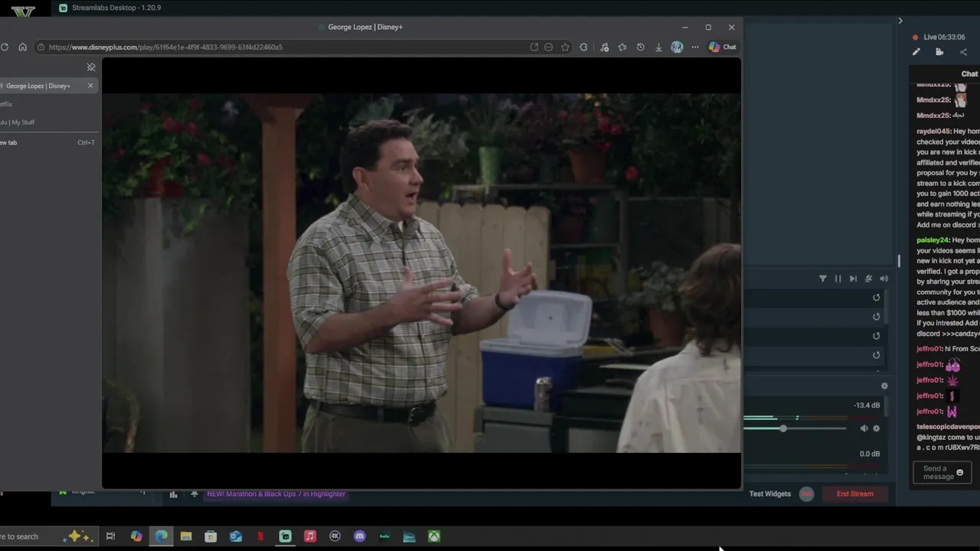Screen dimensions: 980x551
Task: Open Netflix app from taskbar
Action: pos(260,536)
